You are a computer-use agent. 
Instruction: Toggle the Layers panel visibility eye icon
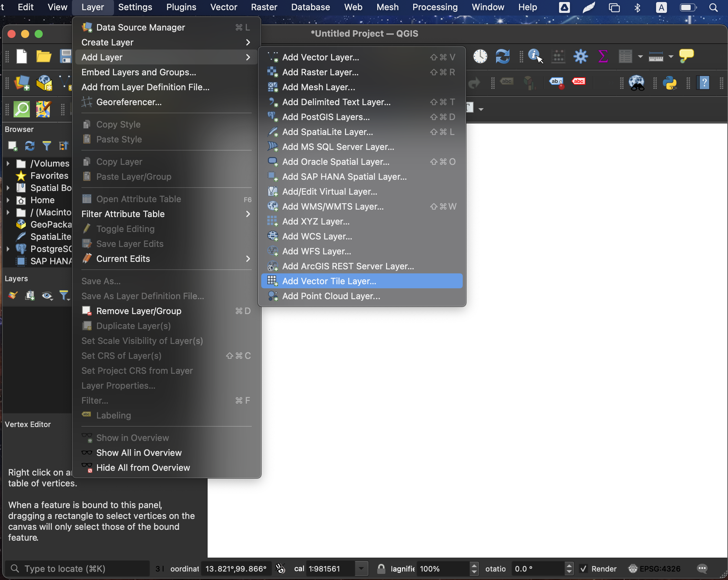(x=47, y=295)
